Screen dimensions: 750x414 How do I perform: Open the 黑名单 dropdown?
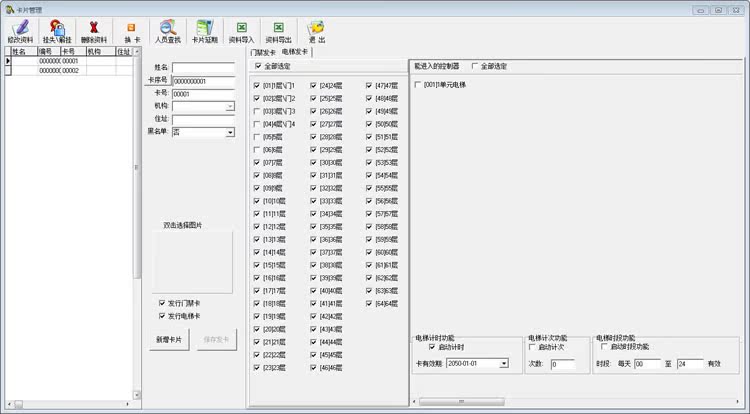pos(230,132)
